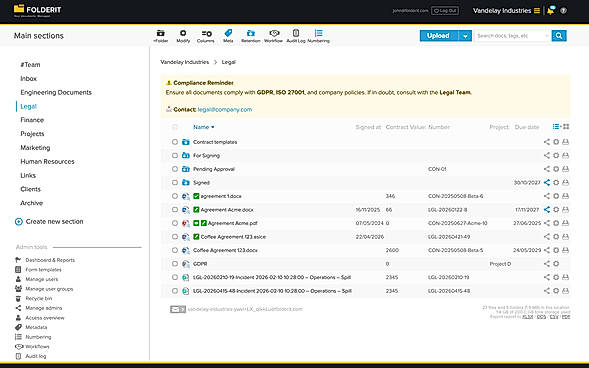Click the email inbox icon below file list
The height and width of the screenshot is (368, 589).
(178, 309)
